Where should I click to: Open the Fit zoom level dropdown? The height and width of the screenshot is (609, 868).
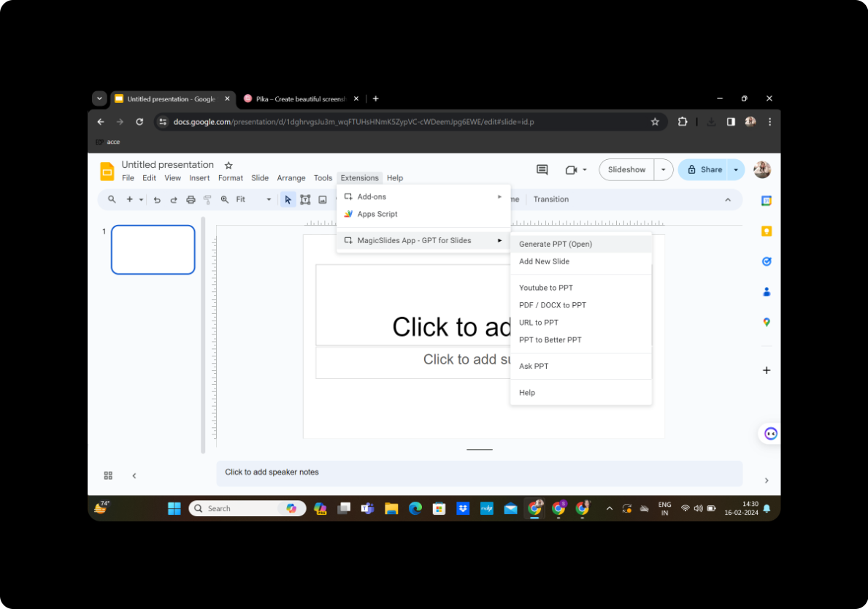pyautogui.click(x=253, y=199)
